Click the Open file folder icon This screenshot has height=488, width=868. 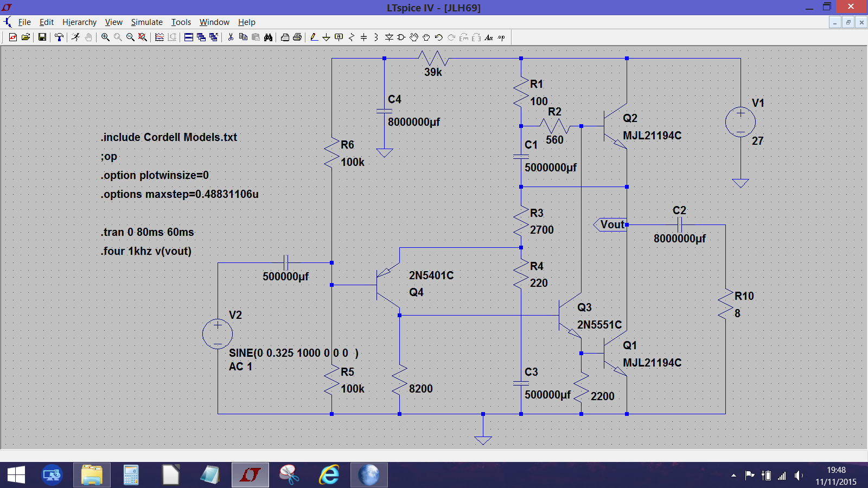[x=25, y=37]
